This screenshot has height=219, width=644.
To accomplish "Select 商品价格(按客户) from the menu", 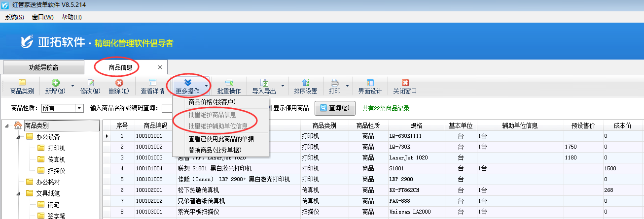I will [212, 102].
